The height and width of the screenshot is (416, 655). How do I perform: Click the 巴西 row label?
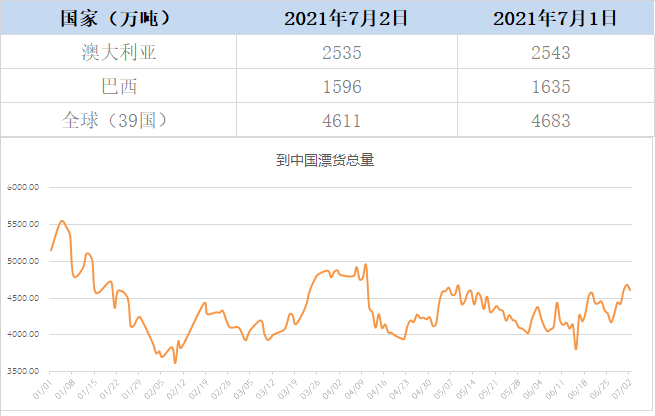coord(116,86)
